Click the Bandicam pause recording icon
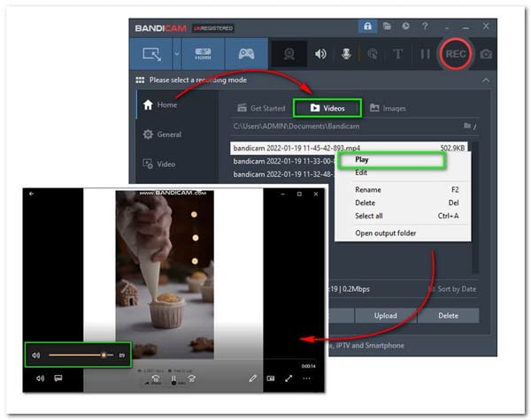531x420 pixels. (425, 54)
